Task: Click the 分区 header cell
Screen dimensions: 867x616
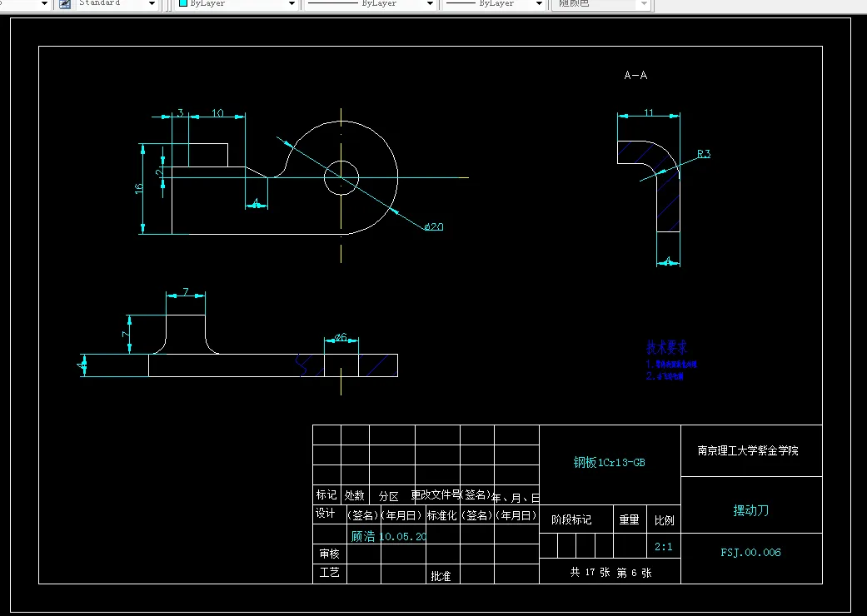Action: [389, 496]
